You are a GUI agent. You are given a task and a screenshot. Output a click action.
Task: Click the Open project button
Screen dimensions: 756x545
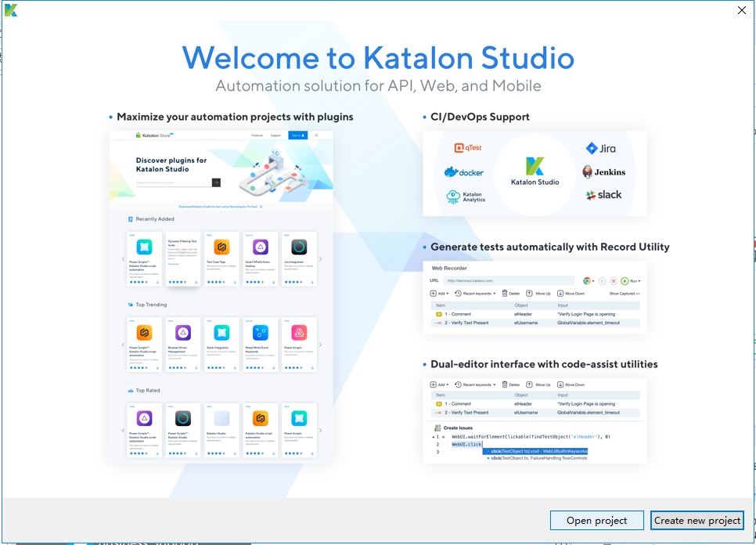596,520
